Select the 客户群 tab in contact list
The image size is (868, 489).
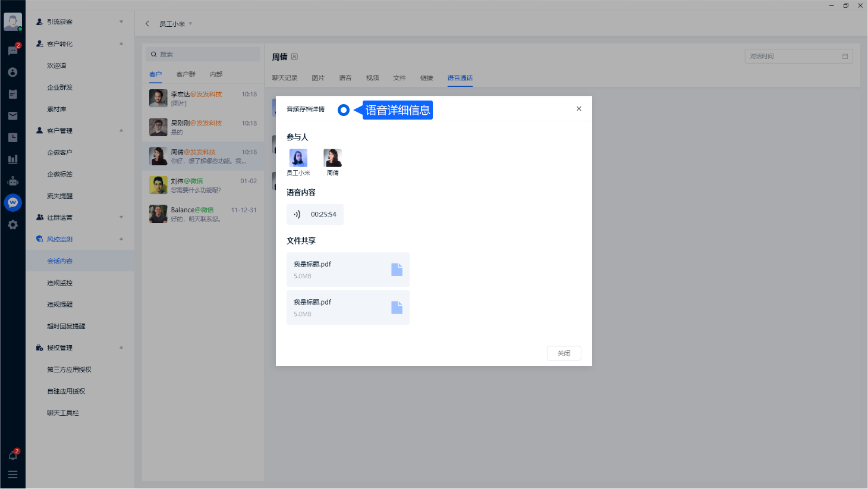point(185,74)
